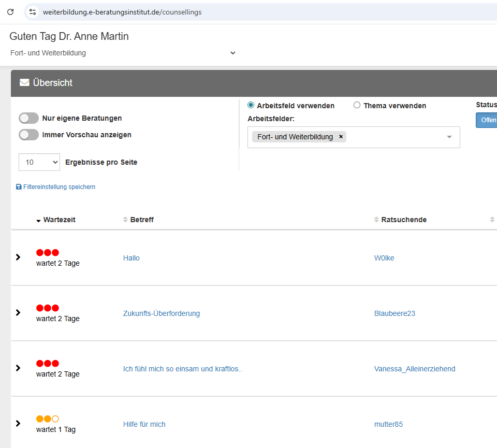
Task: Toggle Immer Vorschau anzeigen switch
Action: coord(28,135)
